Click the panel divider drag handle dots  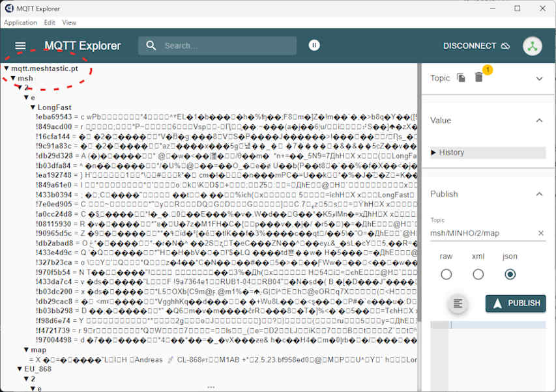[x=211, y=387]
